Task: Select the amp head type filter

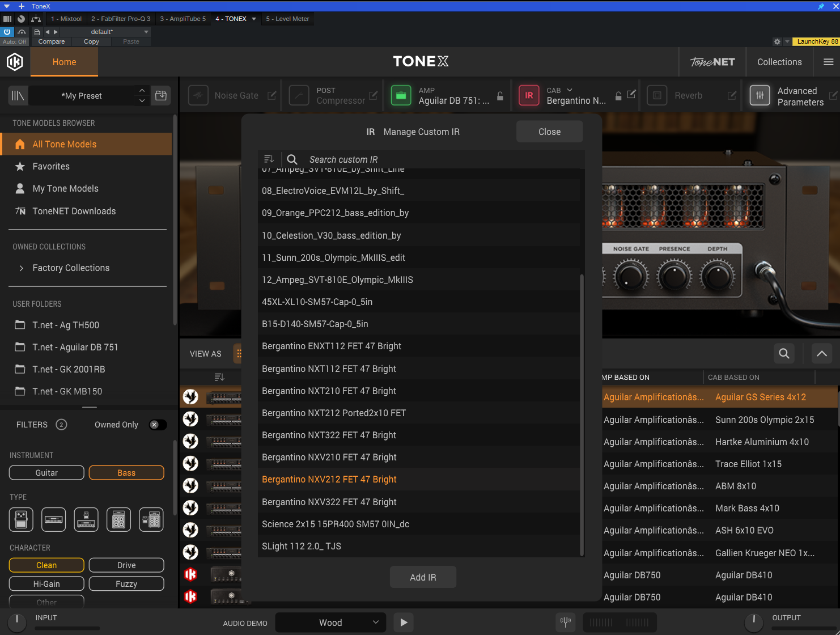Action: [54, 519]
